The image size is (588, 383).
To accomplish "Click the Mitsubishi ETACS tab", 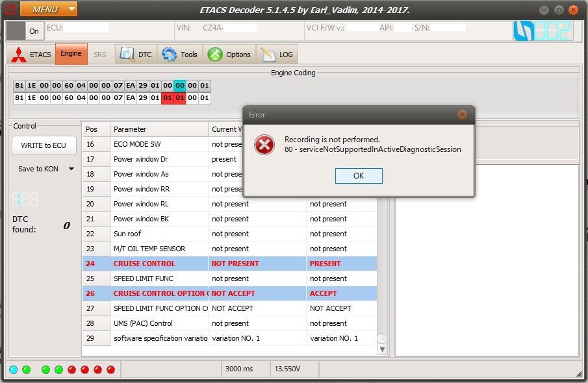I will 32,55.
